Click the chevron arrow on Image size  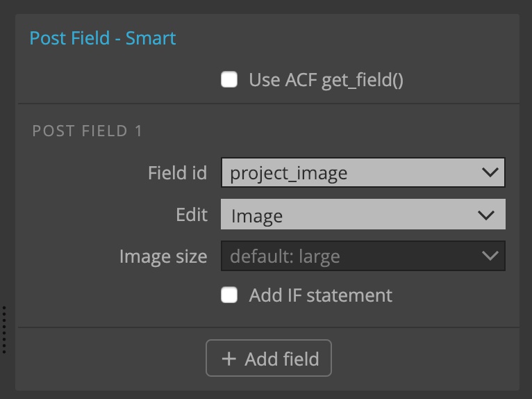(490, 256)
